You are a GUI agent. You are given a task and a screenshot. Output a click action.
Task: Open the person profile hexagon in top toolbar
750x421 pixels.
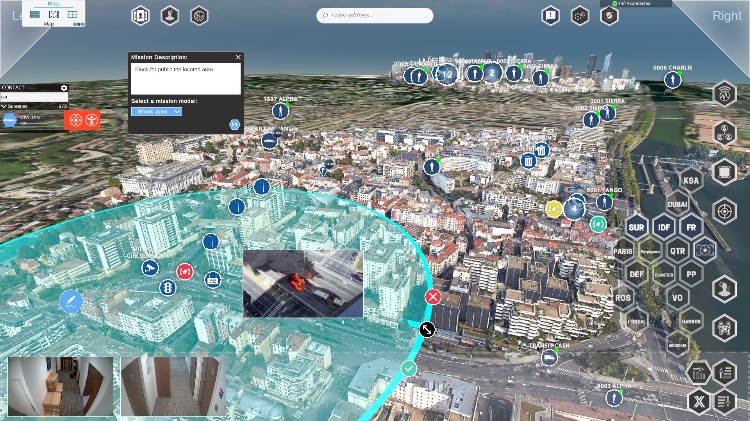(170, 16)
